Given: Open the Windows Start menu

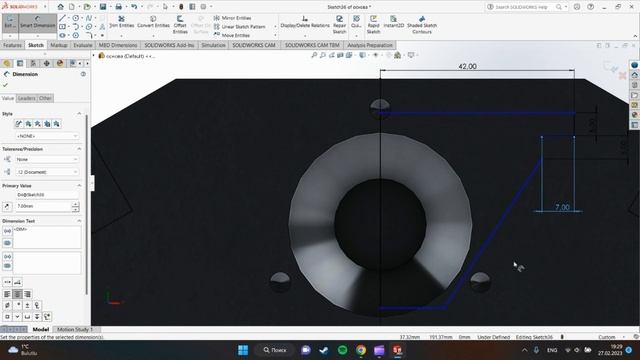Looking at the screenshot, I should (x=243, y=350).
